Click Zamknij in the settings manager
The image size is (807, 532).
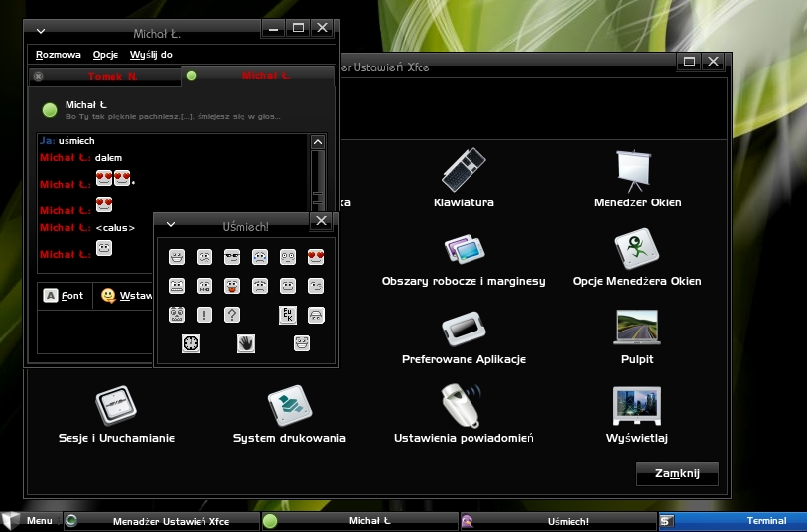[677, 473]
